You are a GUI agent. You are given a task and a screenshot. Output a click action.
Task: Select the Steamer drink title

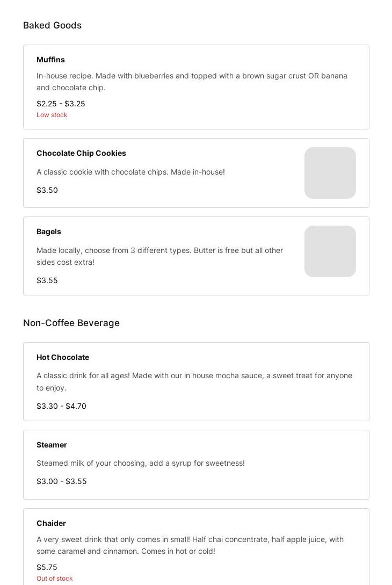point(52,445)
